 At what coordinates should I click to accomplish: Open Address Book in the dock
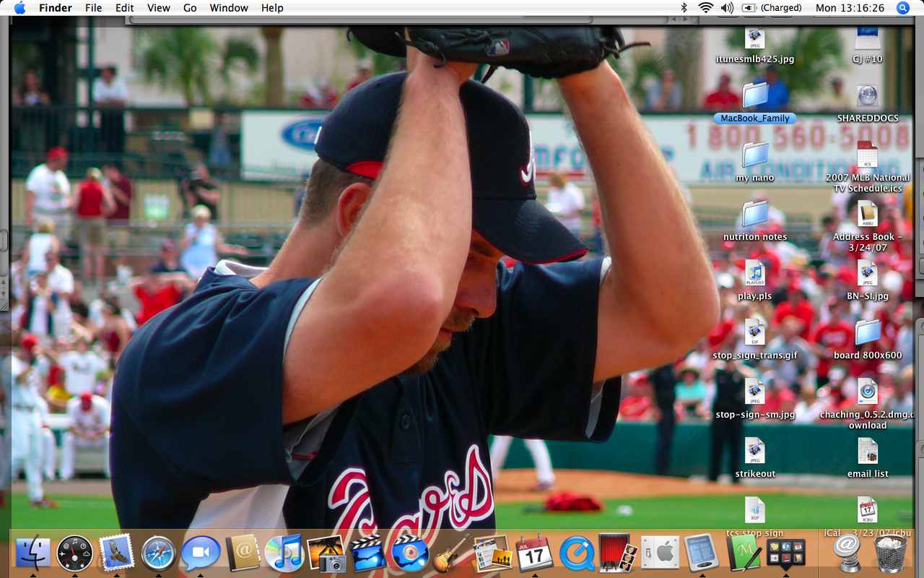[x=243, y=553]
